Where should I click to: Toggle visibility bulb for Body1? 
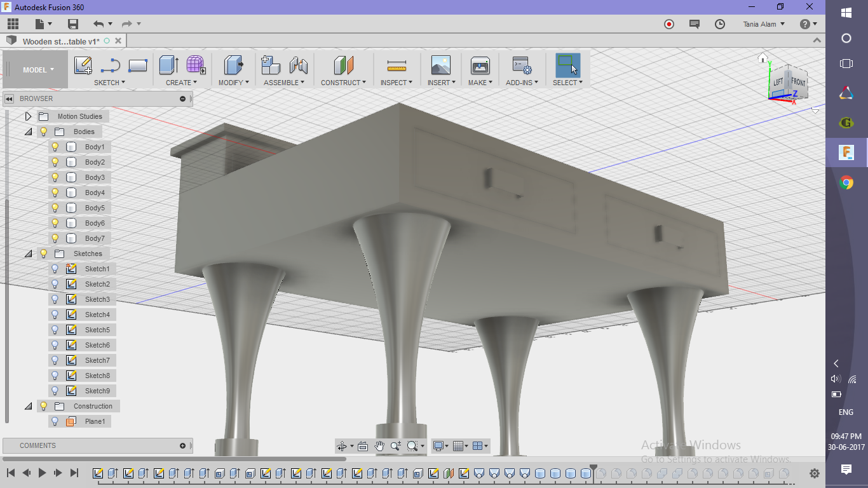55,147
